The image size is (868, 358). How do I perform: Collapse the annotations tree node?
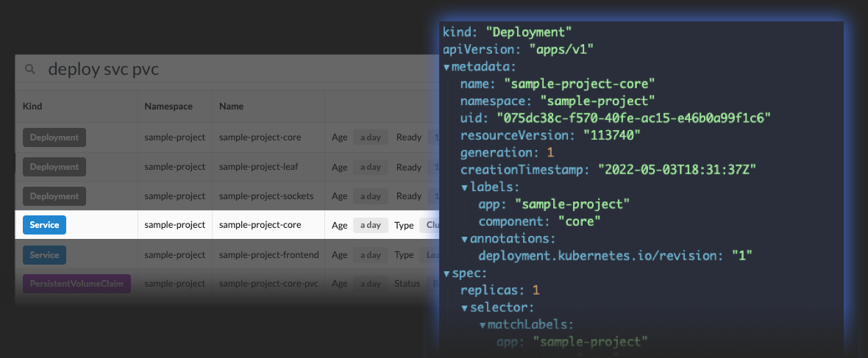coord(465,239)
